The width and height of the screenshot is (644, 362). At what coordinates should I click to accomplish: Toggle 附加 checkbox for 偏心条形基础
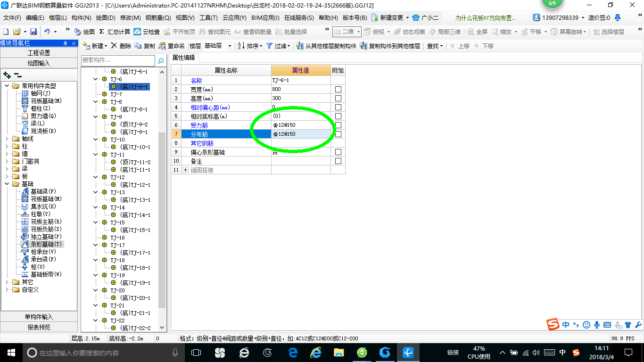338,152
